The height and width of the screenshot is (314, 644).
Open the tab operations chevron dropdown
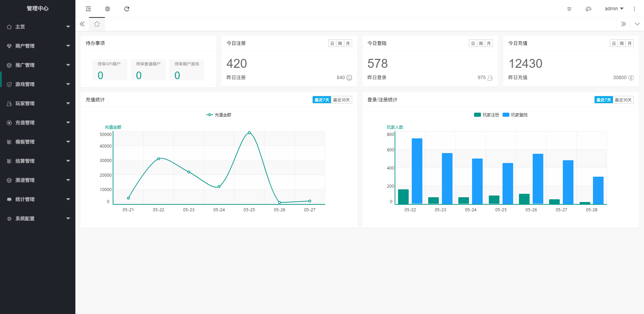[637, 24]
